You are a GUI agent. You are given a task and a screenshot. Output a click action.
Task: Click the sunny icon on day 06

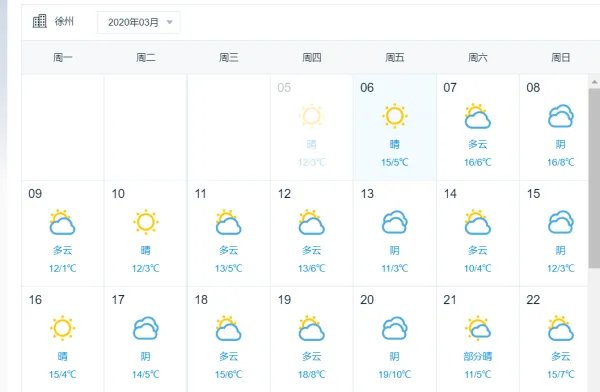tap(395, 116)
